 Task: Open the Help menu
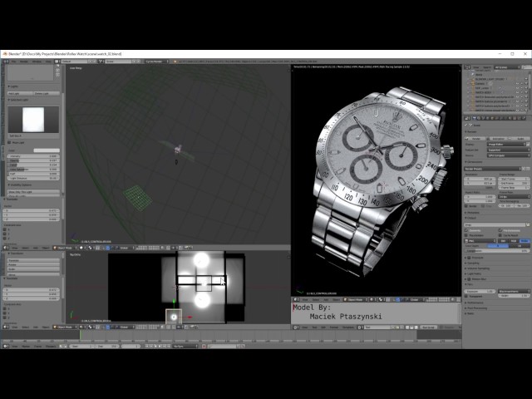coord(48,62)
